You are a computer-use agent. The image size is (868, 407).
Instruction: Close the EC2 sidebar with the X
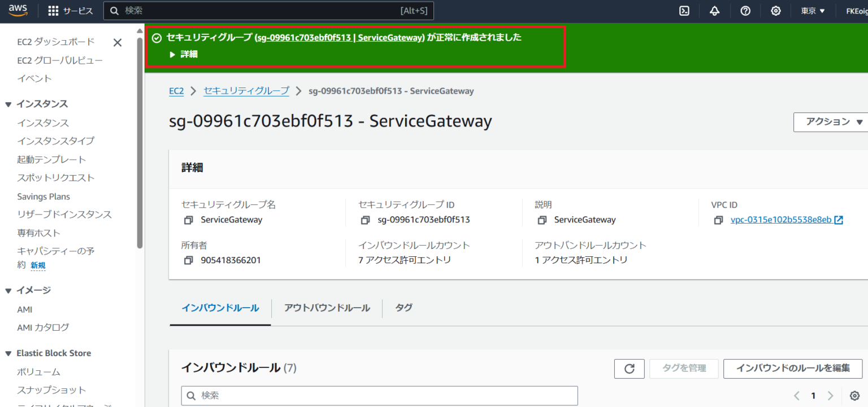[118, 42]
